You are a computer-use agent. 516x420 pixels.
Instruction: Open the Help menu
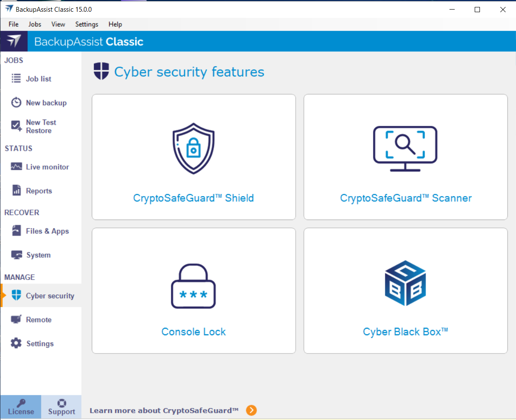115,24
